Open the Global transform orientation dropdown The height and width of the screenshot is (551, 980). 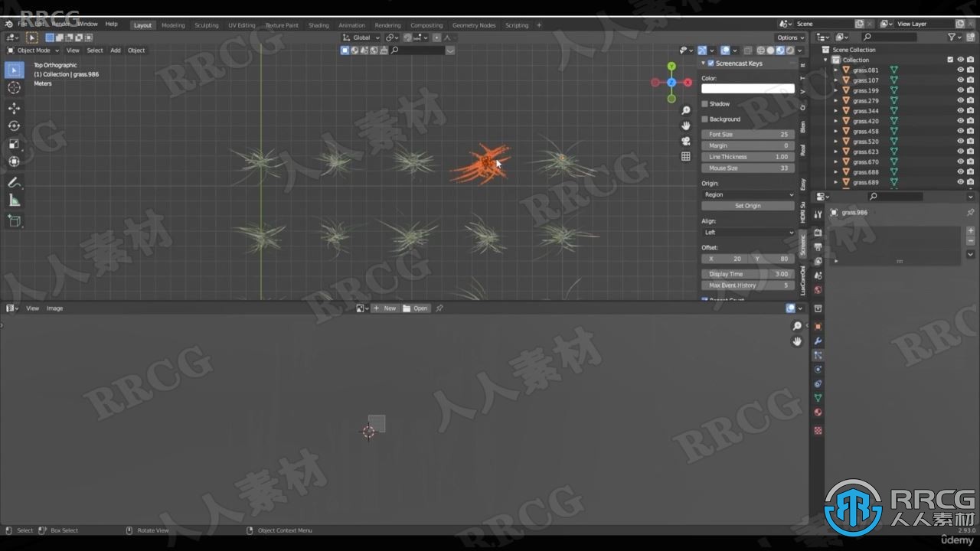tap(361, 37)
